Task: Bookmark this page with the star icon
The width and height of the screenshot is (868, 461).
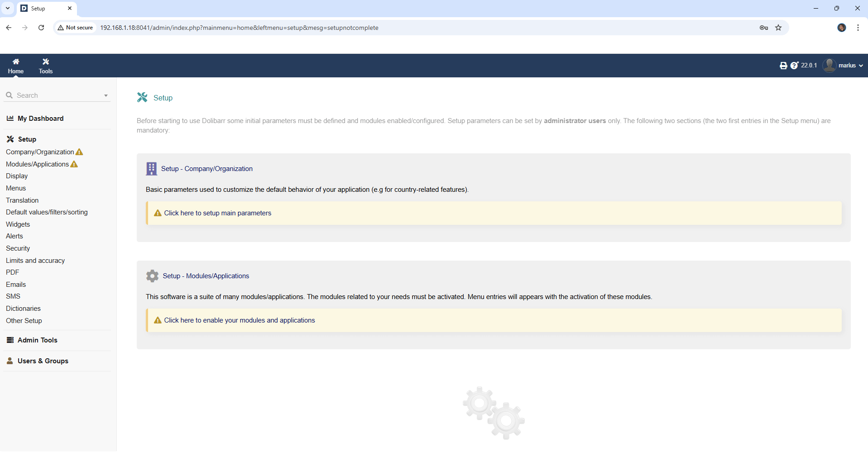Action: [x=778, y=28]
